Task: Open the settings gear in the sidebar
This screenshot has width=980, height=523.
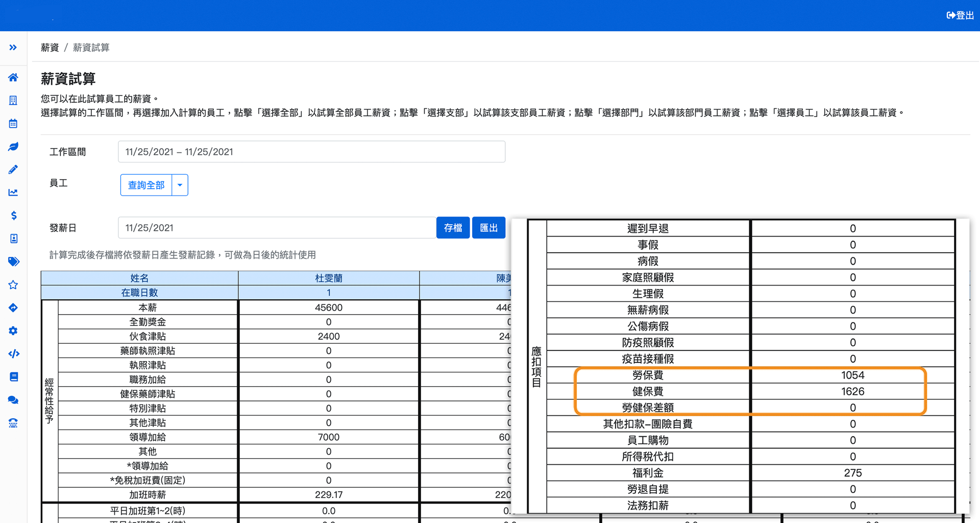Action: [x=13, y=330]
